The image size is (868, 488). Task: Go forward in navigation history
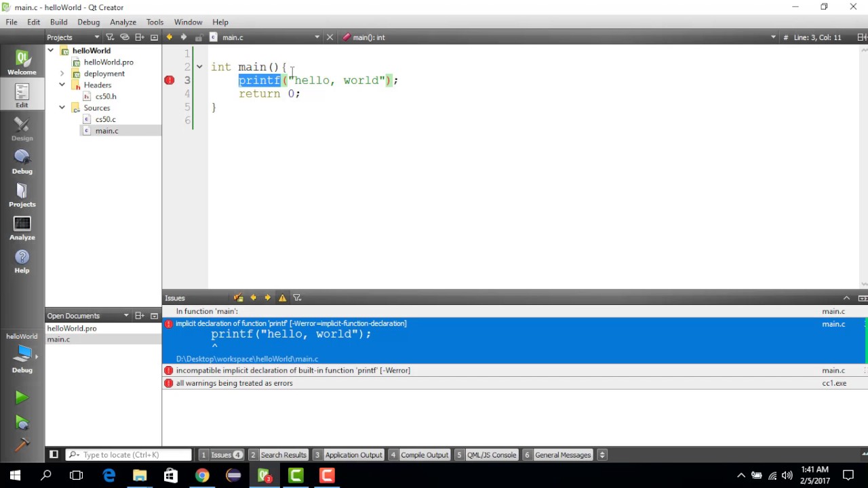tap(184, 37)
